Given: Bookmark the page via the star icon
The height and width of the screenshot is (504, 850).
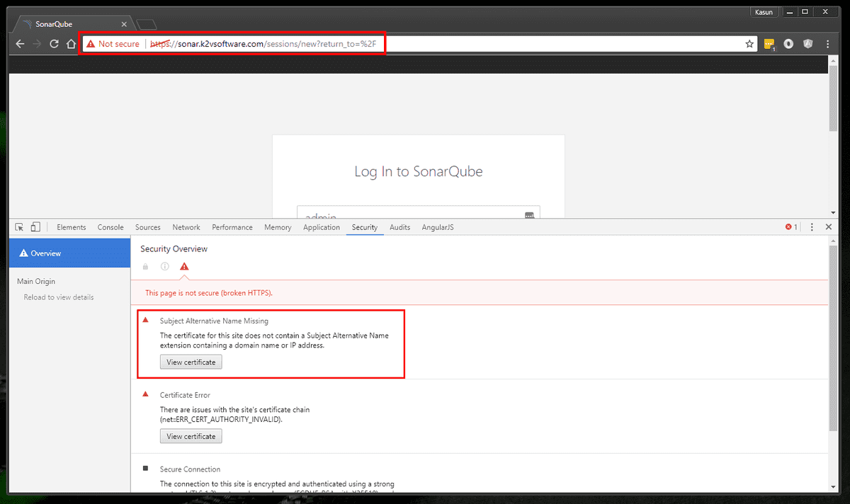Looking at the screenshot, I should pos(749,43).
